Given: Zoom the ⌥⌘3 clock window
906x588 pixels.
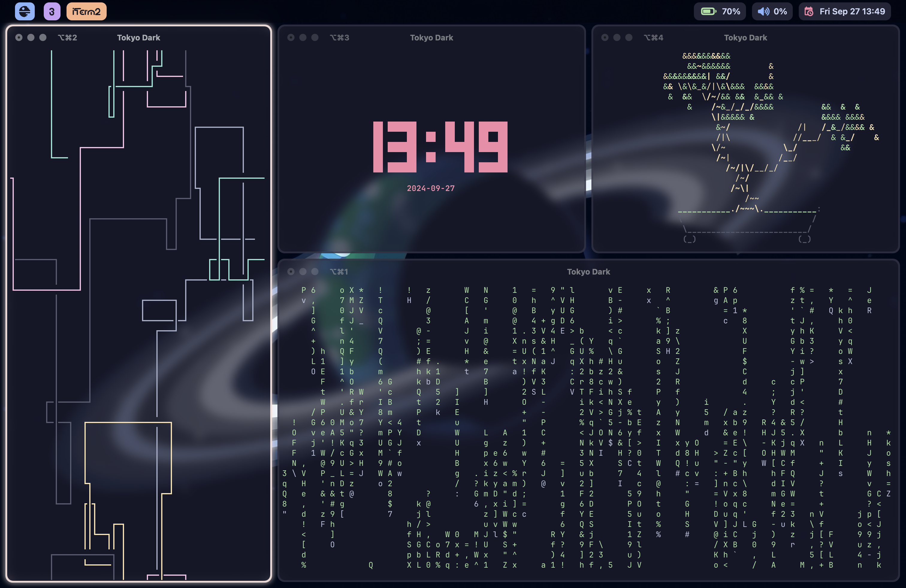Looking at the screenshot, I should (x=315, y=37).
